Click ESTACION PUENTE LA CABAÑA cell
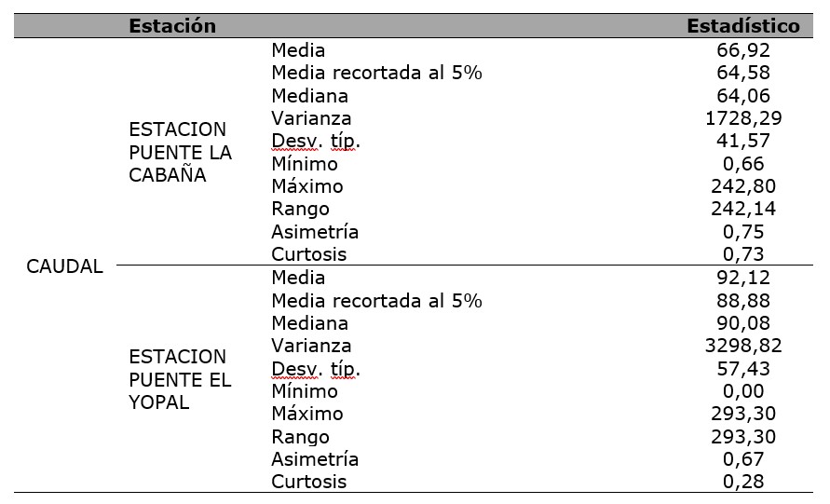The height and width of the screenshot is (504, 830). (181, 152)
